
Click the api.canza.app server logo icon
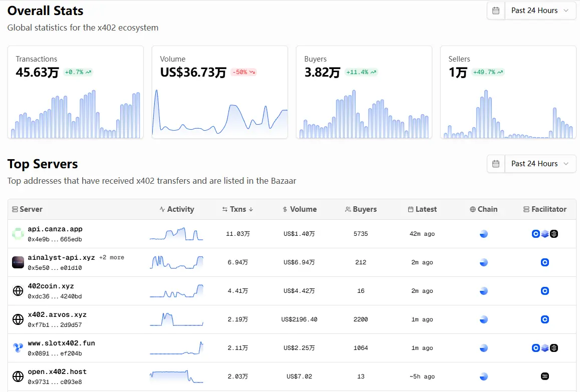click(x=18, y=234)
